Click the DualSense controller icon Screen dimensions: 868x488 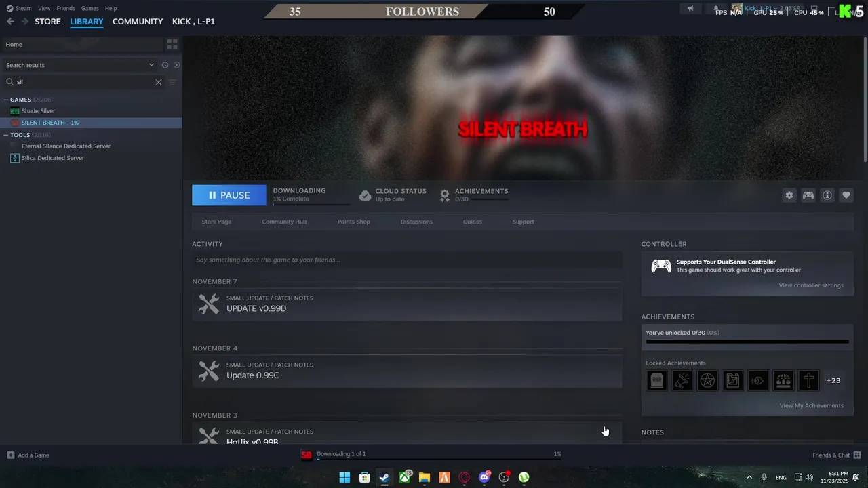661,266
